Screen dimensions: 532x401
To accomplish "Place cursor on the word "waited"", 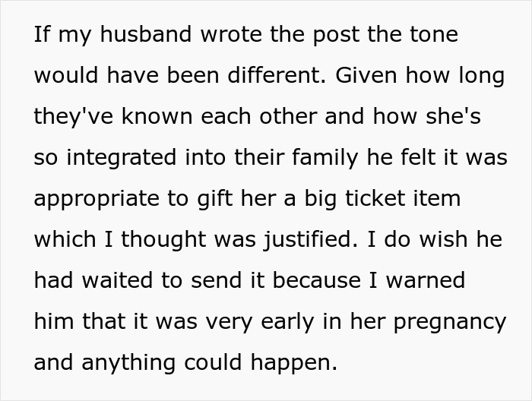I will coord(117,281).
